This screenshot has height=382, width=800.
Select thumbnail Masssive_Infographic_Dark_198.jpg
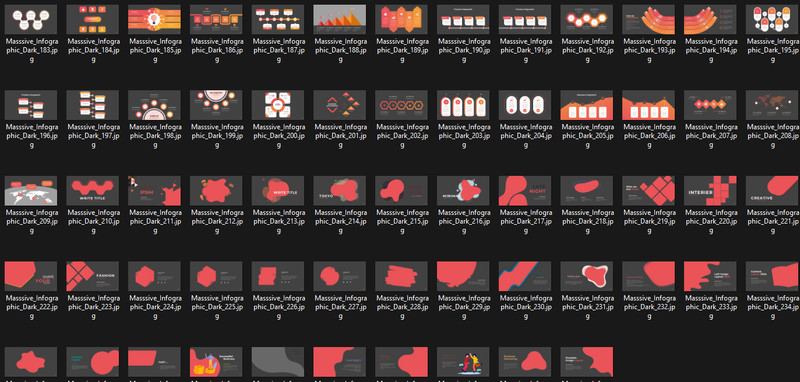(x=154, y=106)
